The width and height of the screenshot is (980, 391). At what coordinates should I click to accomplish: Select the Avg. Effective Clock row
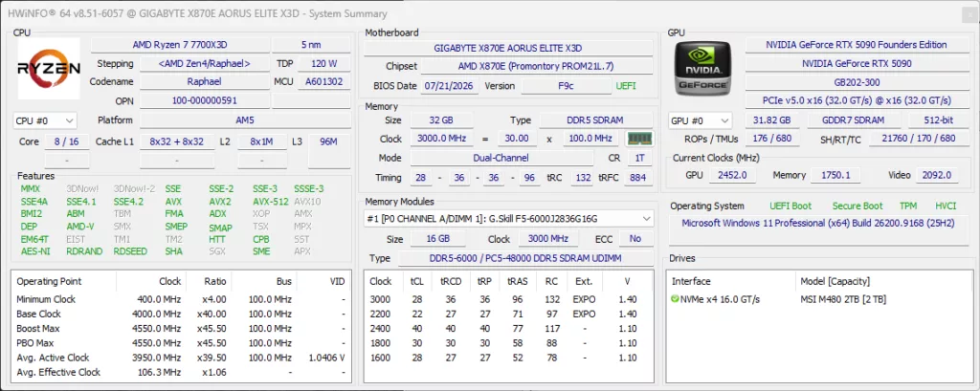[x=181, y=372]
